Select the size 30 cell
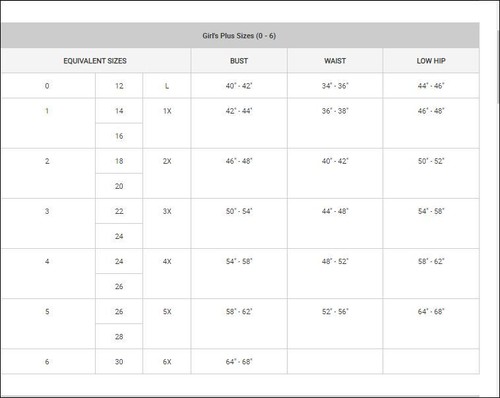The width and height of the screenshot is (500, 398). click(119, 362)
